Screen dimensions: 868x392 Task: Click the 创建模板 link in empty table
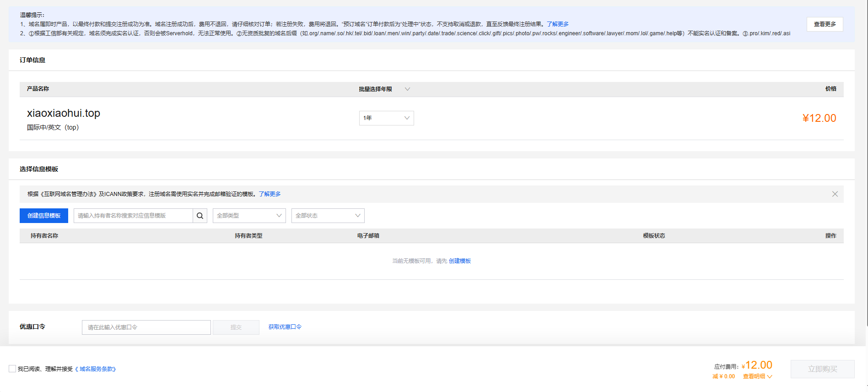pyautogui.click(x=459, y=261)
